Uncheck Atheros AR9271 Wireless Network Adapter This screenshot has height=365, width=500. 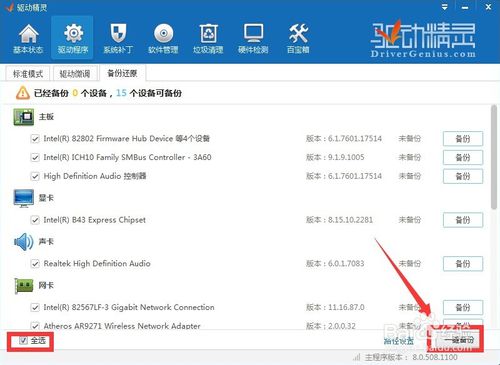click(x=35, y=326)
